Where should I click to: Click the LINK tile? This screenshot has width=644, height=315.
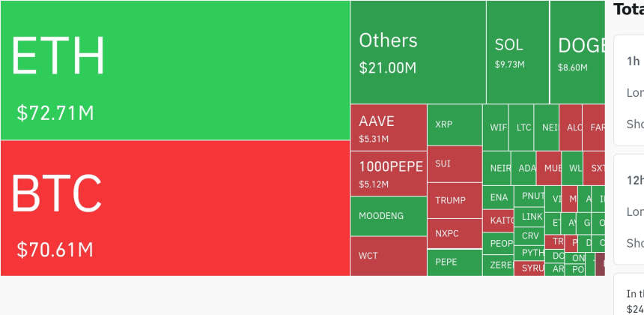pyautogui.click(x=532, y=217)
